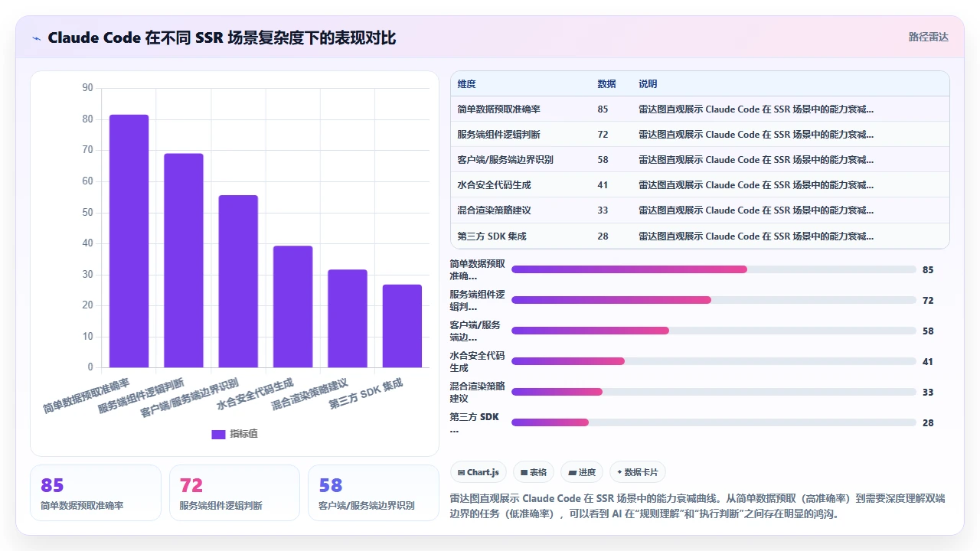Click the 混合渲染策略建议 bar in the chart
The height and width of the screenshot is (551, 980).
pyautogui.click(x=348, y=318)
